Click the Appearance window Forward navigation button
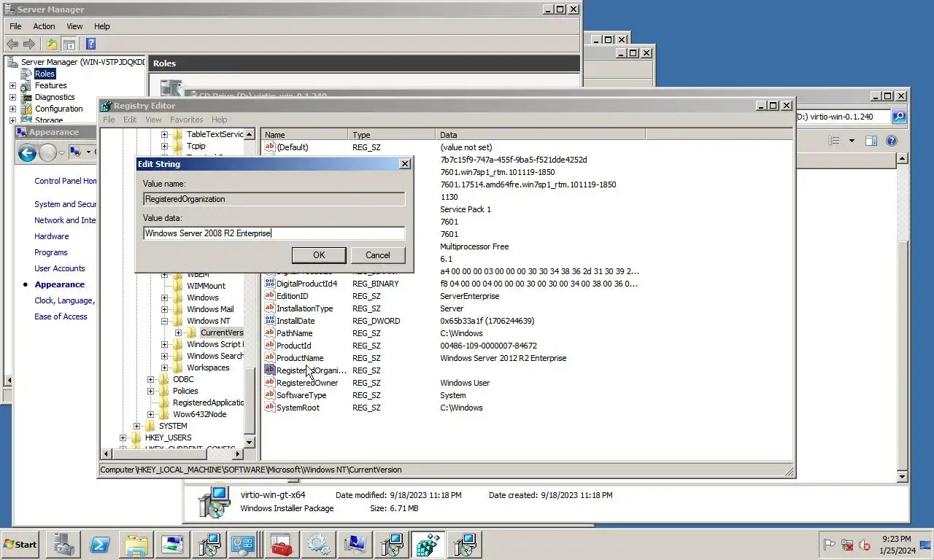 point(47,152)
